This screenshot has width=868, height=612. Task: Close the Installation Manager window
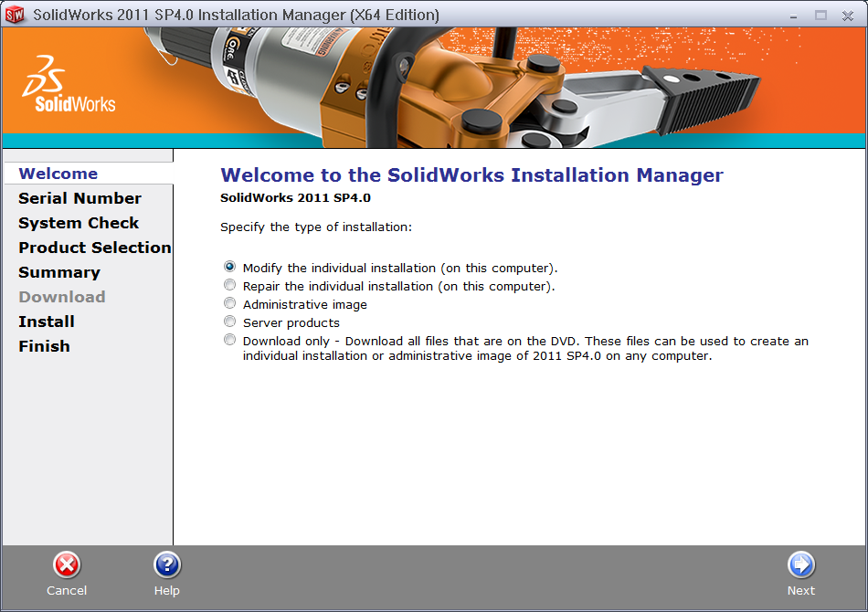[848, 16]
